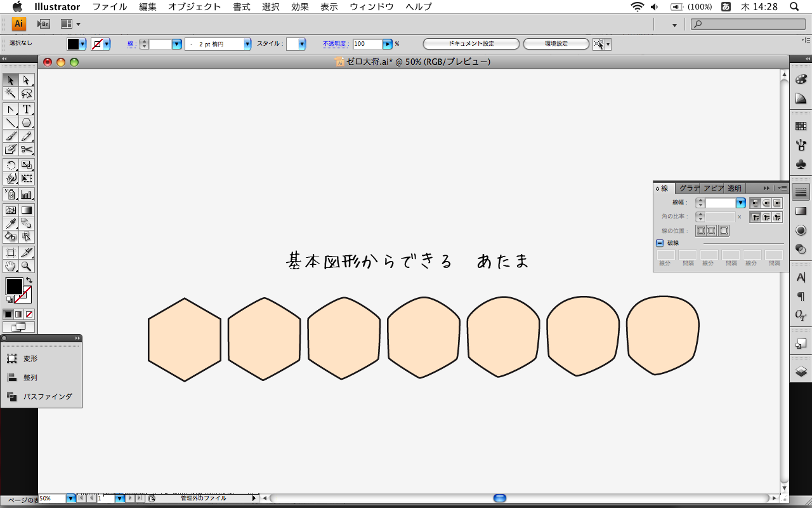Open the stroke weight dropdown in control bar
The image size is (812, 508).
pos(177,44)
